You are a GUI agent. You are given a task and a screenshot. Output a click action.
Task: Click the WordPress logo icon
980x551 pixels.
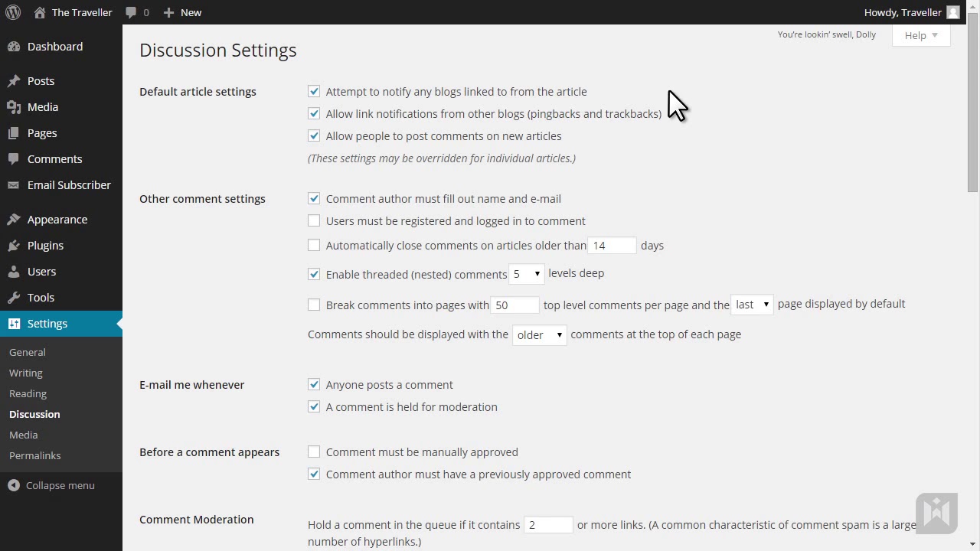click(13, 12)
